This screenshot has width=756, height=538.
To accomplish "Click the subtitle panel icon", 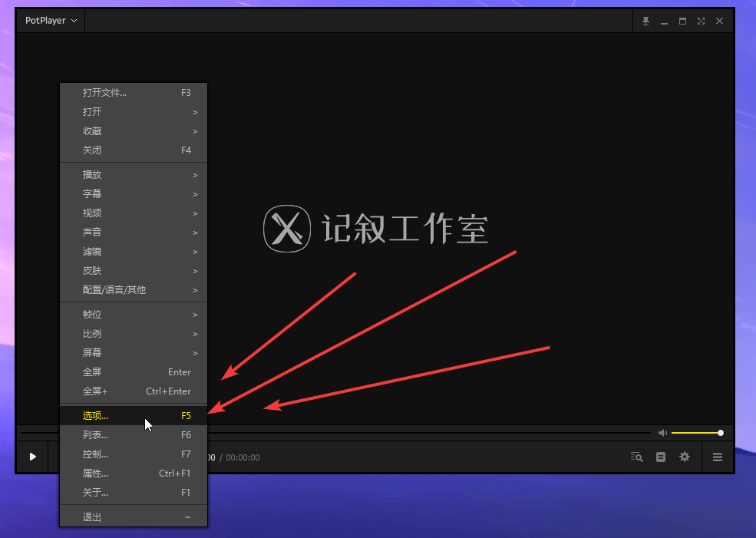I will pos(660,457).
